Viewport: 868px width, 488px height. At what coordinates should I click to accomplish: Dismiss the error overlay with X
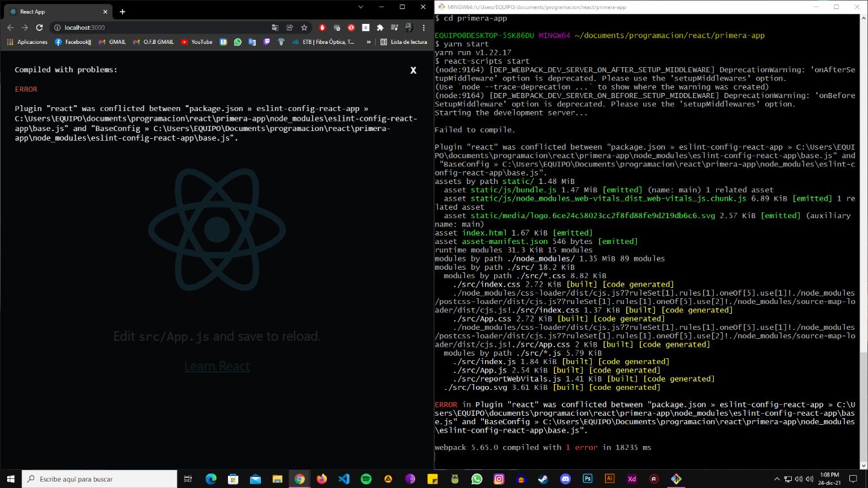[x=413, y=70]
